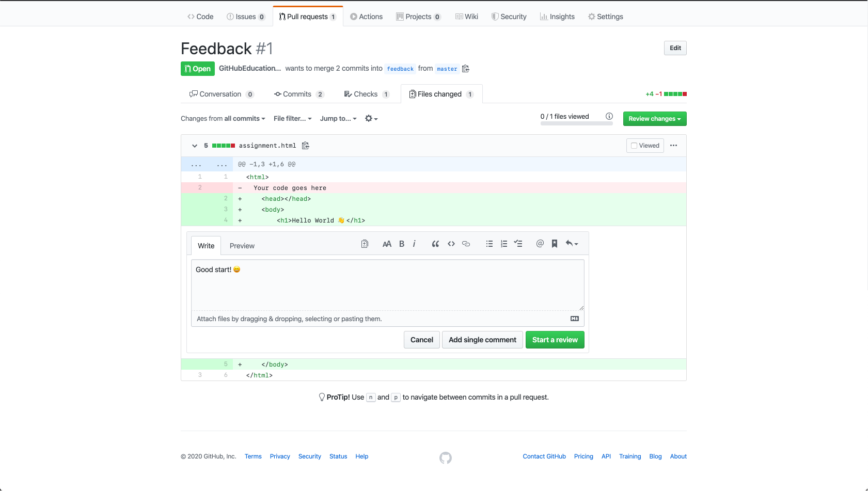
Task: Switch to the Checks tab
Action: pyautogui.click(x=366, y=94)
